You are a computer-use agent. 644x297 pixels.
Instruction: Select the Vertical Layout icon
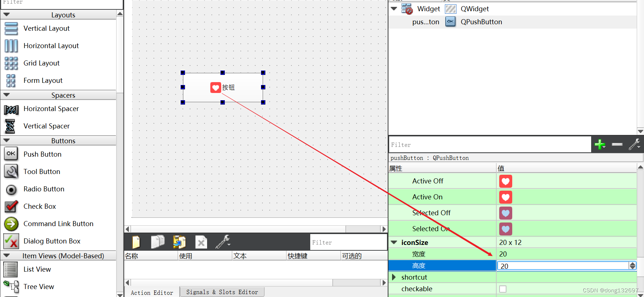(x=11, y=29)
